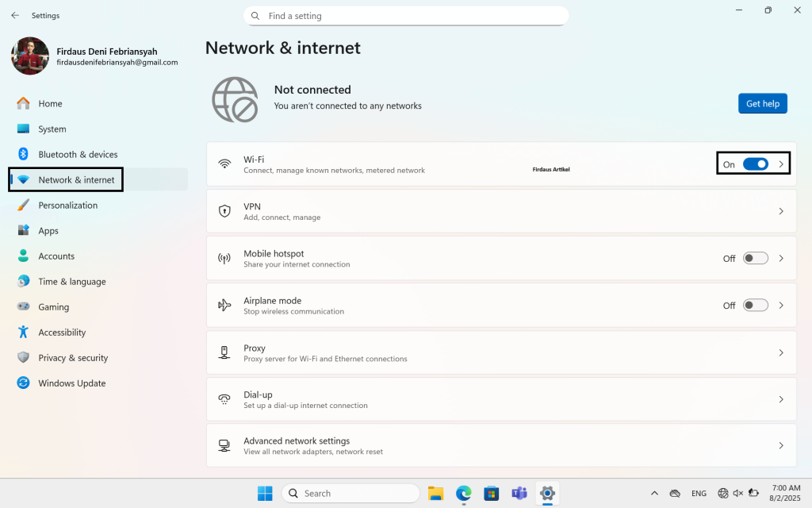
Task: Expand the VPN settings page
Action: (x=781, y=210)
